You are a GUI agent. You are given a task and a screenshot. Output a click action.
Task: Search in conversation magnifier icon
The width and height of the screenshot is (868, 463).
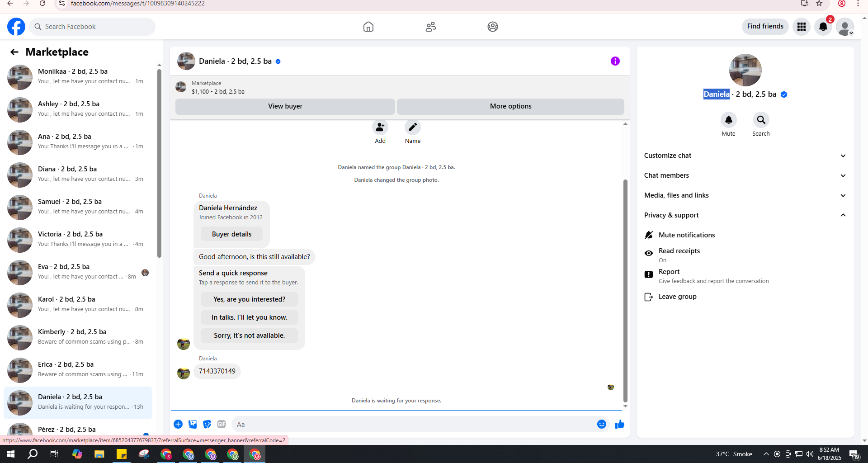click(761, 120)
